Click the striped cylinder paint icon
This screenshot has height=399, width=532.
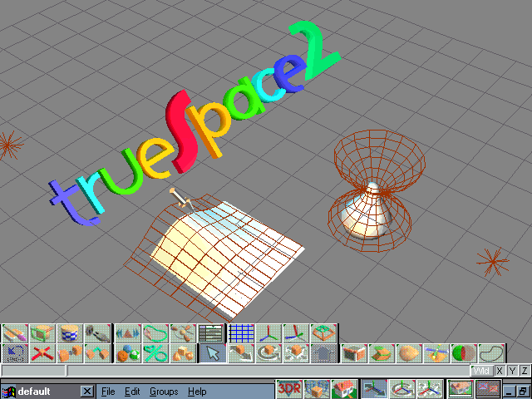pyautogui.click(x=70, y=334)
